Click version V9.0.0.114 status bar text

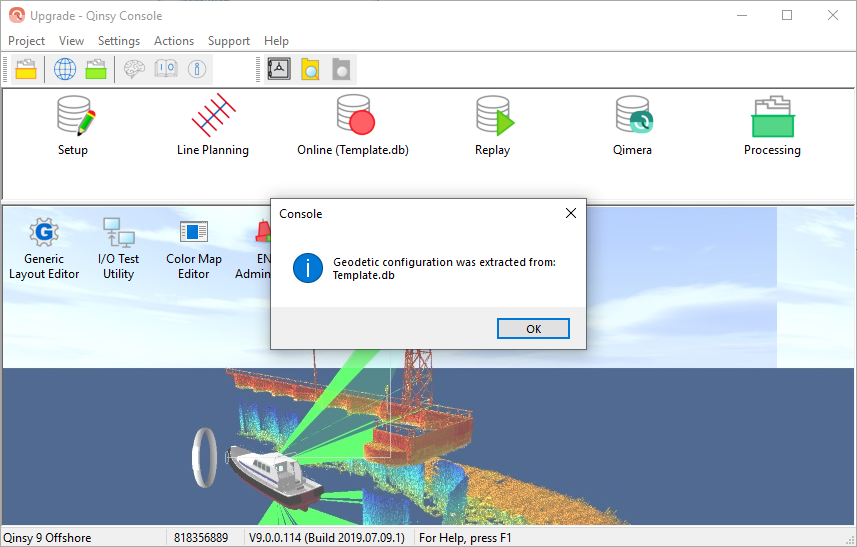pos(327,538)
